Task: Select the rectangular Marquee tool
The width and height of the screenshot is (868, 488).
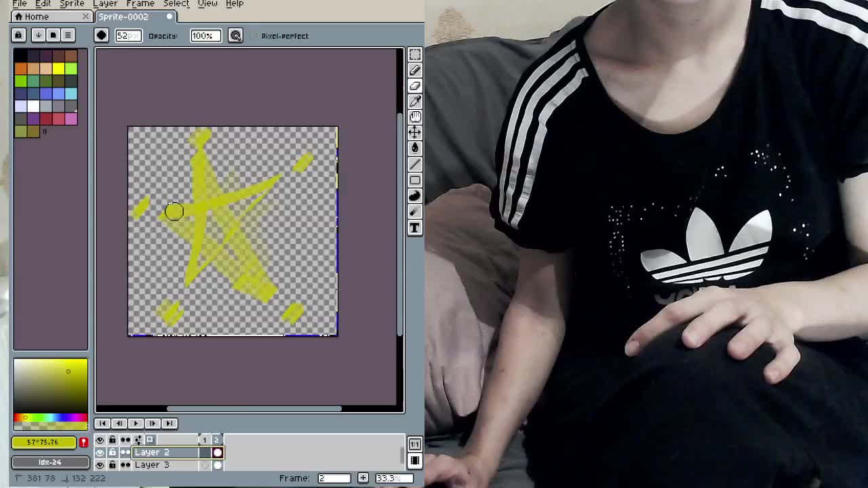Action: [x=414, y=54]
